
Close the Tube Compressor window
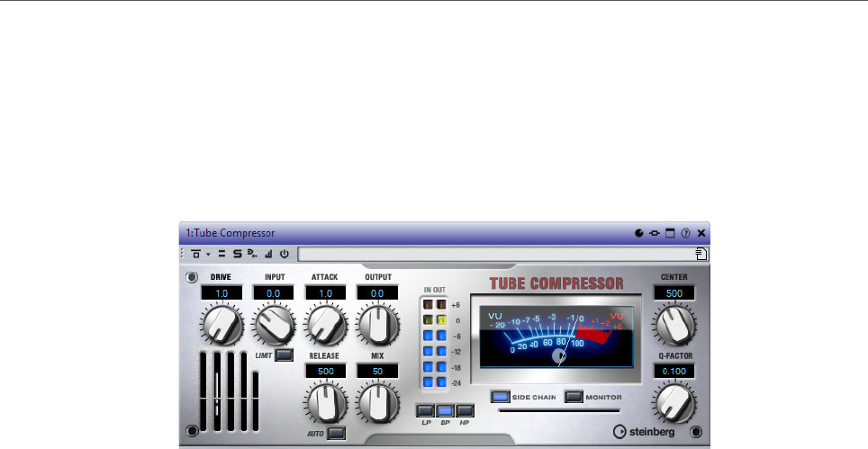[x=701, y=233]
